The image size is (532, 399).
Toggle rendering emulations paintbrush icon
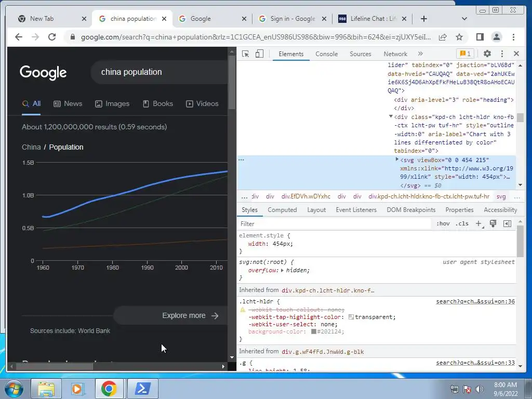coord(493,223)
